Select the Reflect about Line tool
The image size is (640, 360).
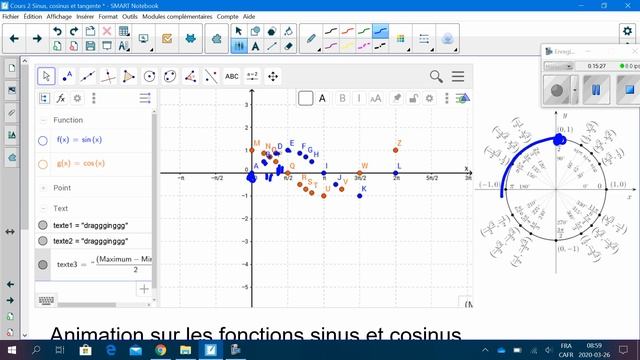tap(211, 76)
